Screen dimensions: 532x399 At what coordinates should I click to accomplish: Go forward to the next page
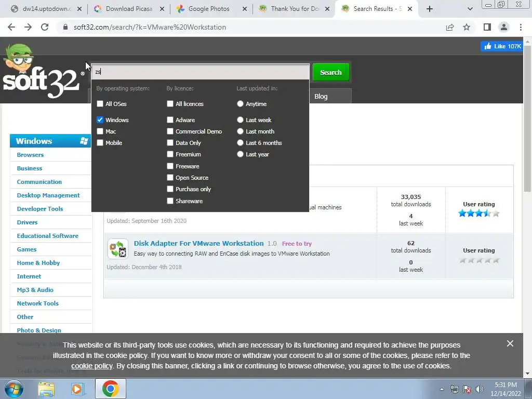tap(28, 27)
